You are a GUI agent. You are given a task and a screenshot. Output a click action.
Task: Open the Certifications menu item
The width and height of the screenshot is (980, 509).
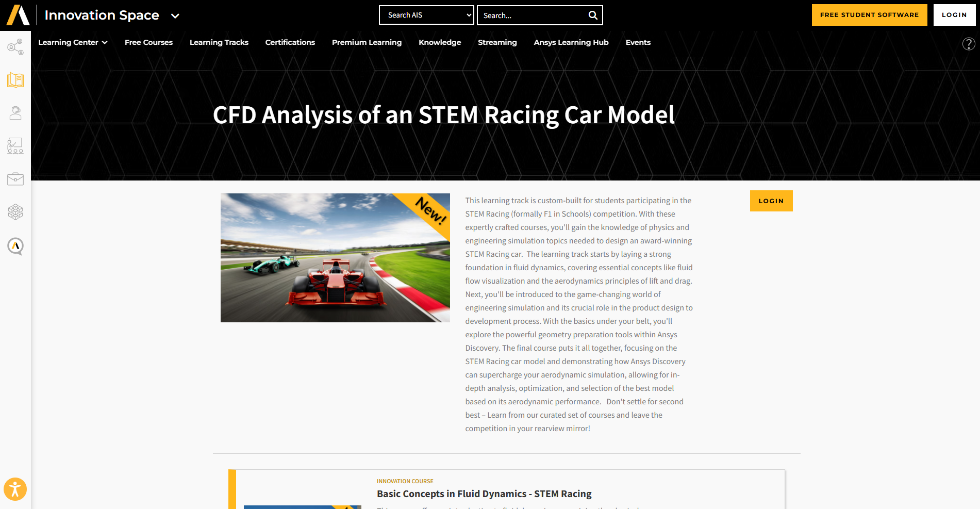coord(290,42)
